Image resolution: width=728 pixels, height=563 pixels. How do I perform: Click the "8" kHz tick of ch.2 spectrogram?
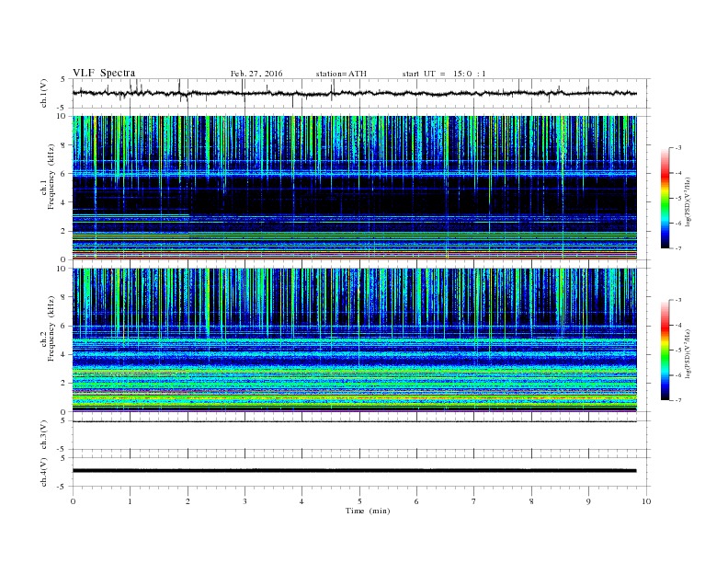click(64, 297)
